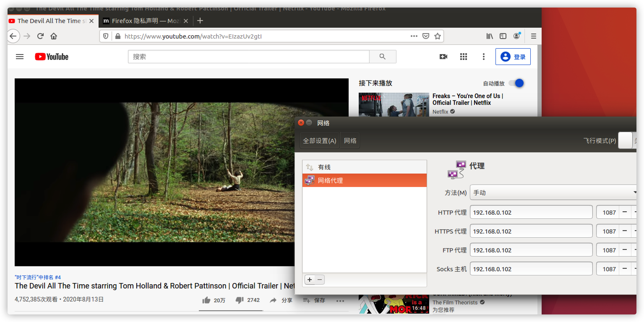Switch to Firefox 隐私声明 tab
This screenshot has height=322, width=644.
coord(146,21)
